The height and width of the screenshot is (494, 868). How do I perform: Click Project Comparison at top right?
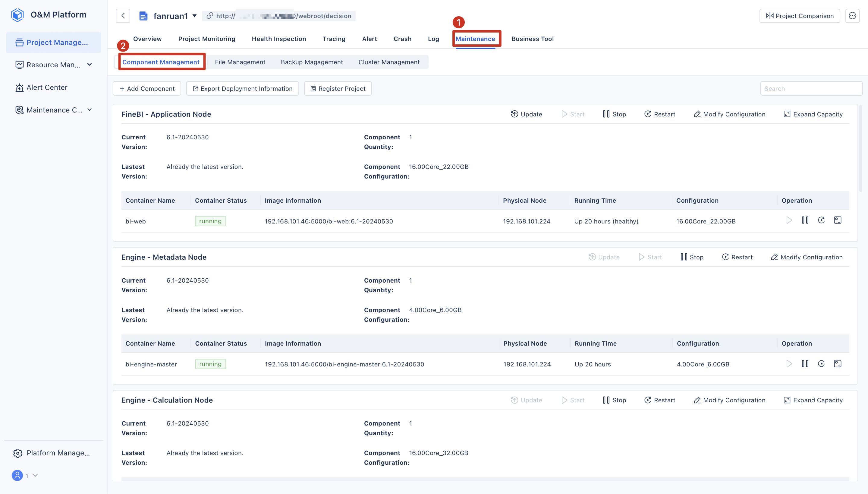[800, 16]
